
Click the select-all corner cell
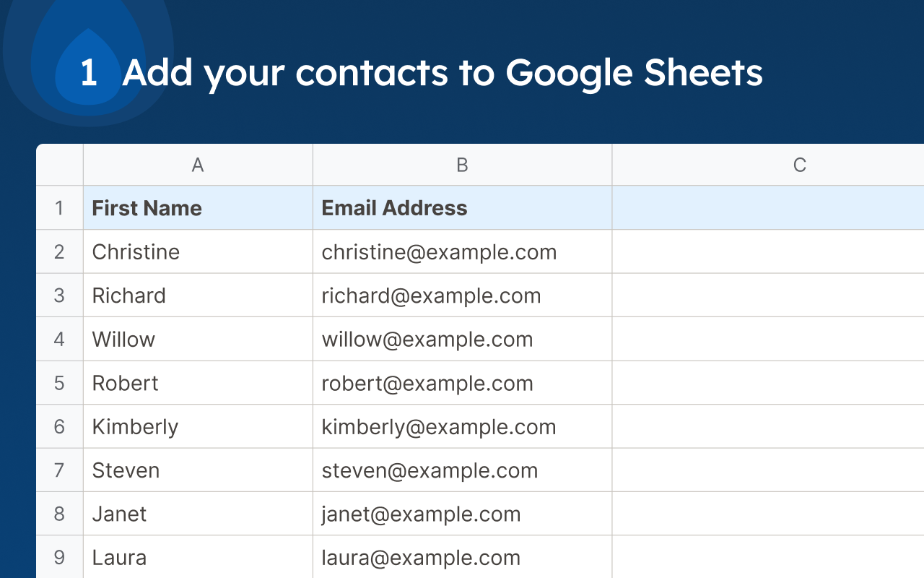(x=59, y=165)
